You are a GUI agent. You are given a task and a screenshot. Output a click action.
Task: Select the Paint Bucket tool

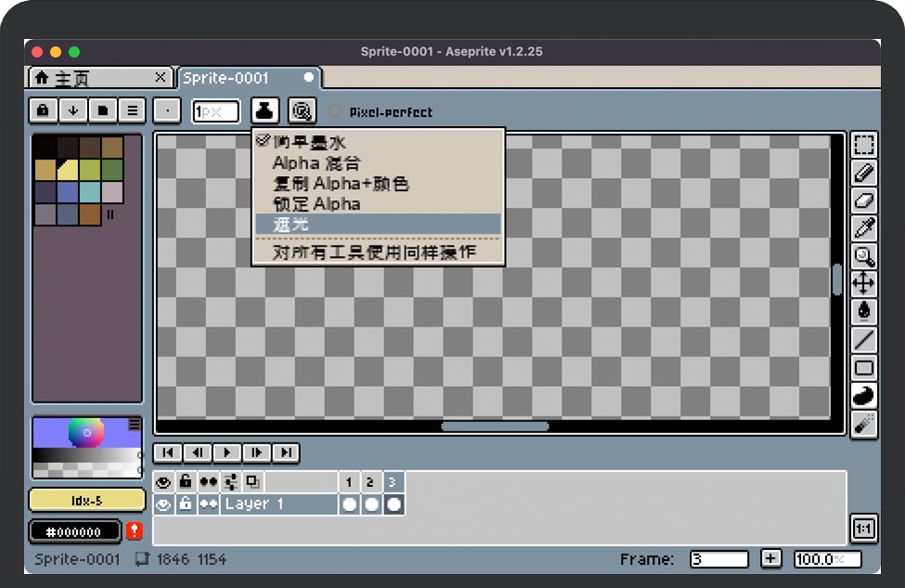tap(864, 312)
